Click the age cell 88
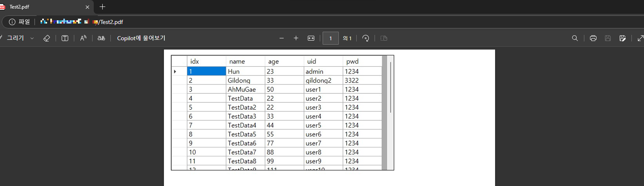 (x=284, y=152)
